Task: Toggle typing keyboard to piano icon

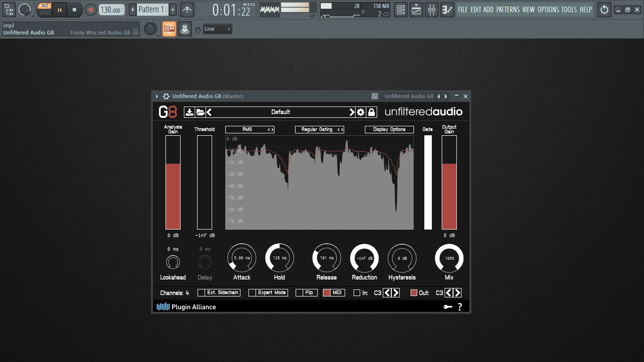Action: pos(169,29)
